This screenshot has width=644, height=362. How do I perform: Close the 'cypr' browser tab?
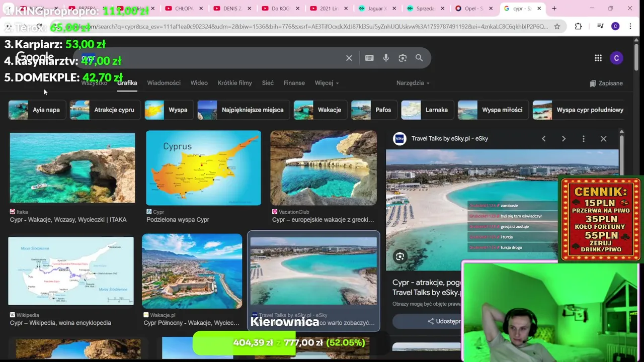tap(539, 9)
